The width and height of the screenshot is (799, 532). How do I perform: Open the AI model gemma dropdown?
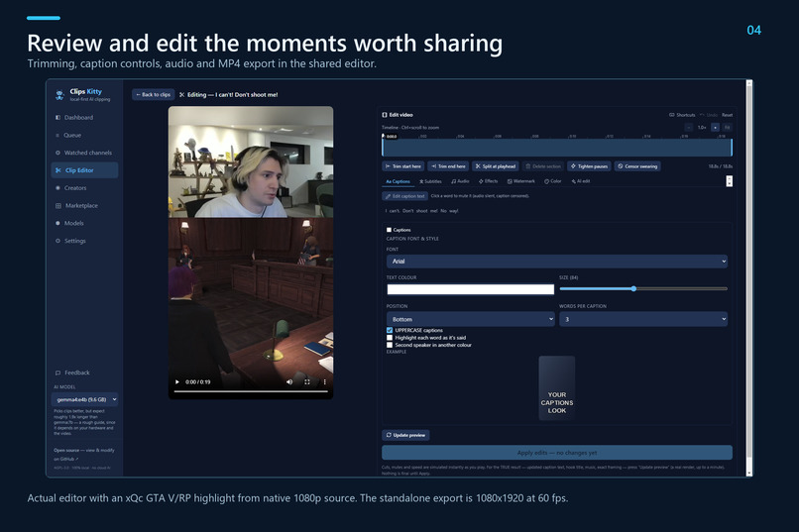tap(84, 399)
